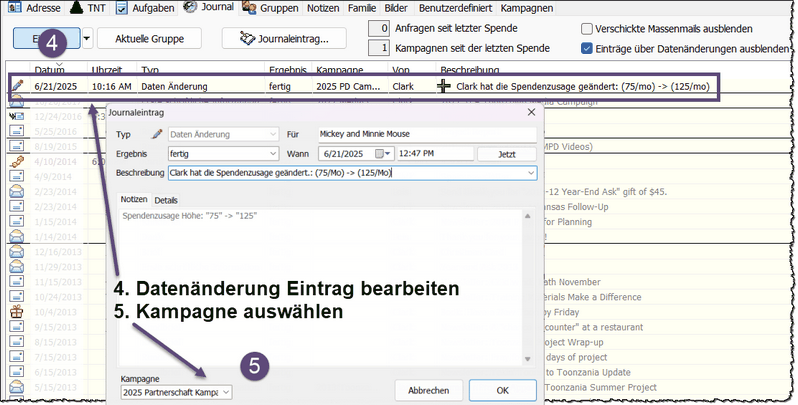Toggle Verschickte Massenmails ausblenden checkbox
This screenshot has height=405, width=798.
(x=587, y=28)
